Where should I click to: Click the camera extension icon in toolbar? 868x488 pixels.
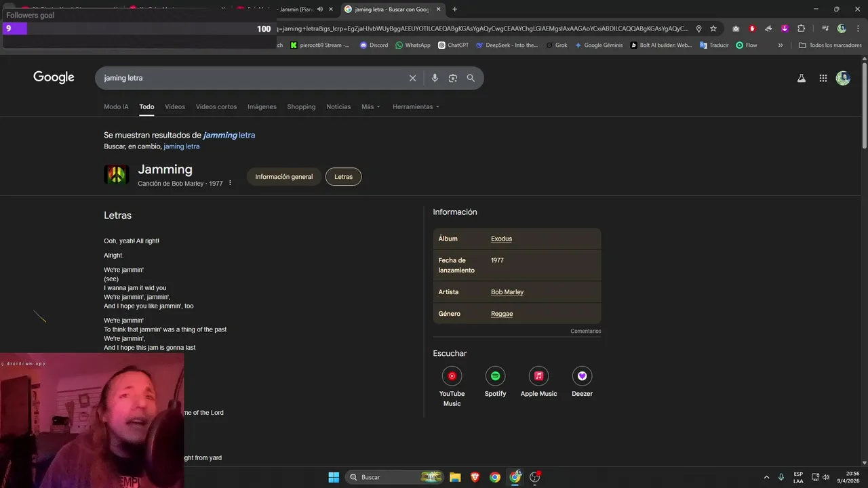tap(736, 28)
